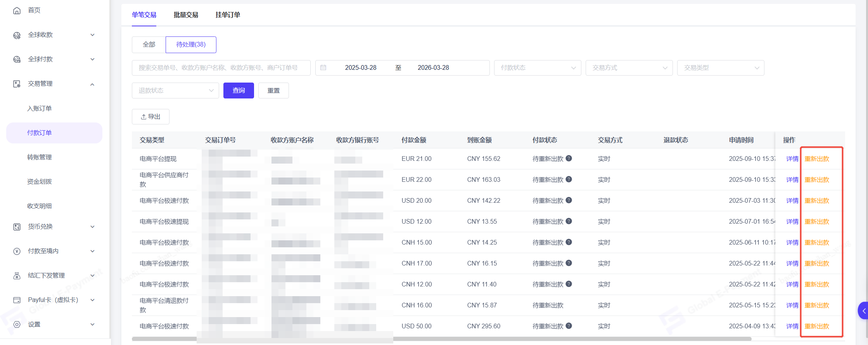Screen dimensions: 868x345
Task: Click the 货币兑换 exchange icon
Action: click(17, 227)
